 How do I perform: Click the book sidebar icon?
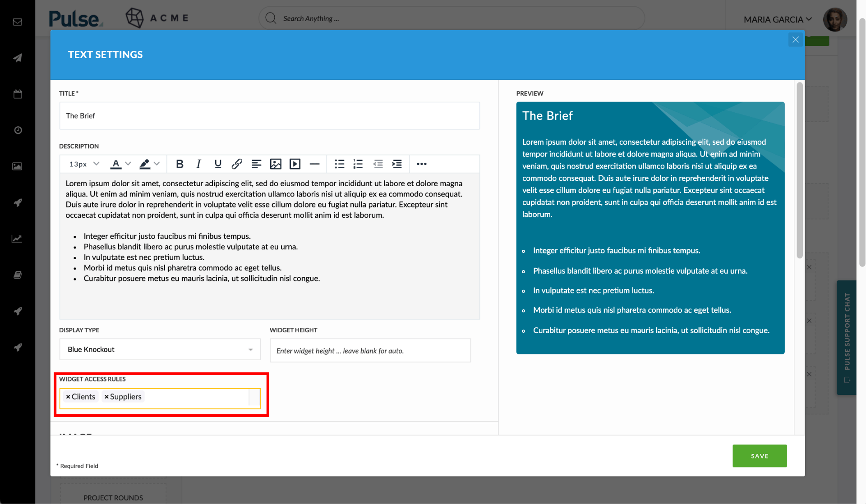click(x=18, y=275)
